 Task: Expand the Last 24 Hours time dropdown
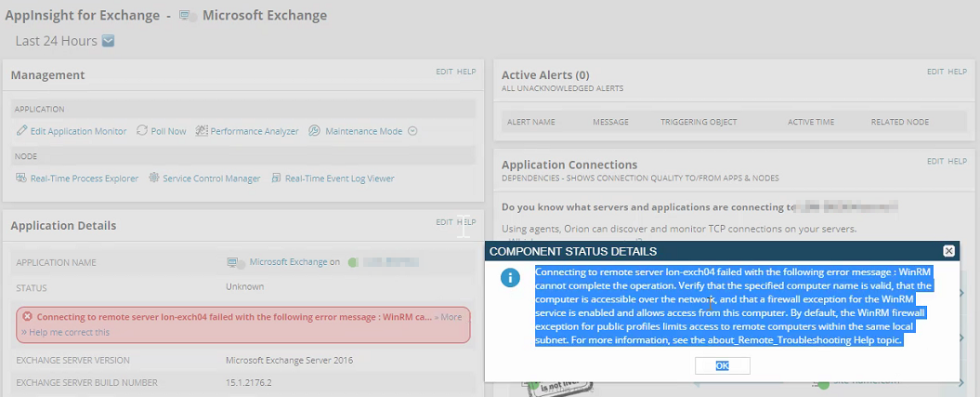tap(108, 41)
